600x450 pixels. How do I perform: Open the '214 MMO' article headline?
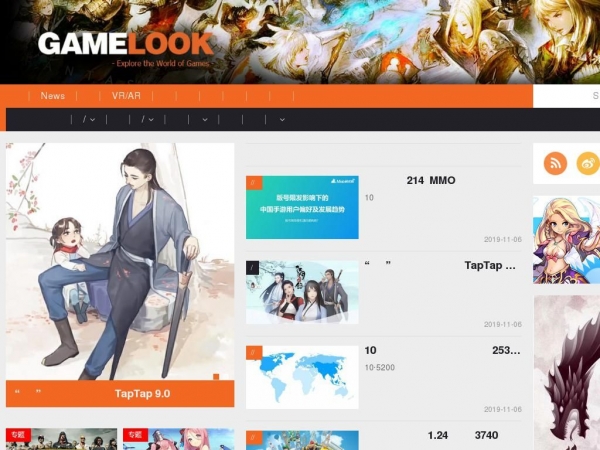tap(431, 180)
